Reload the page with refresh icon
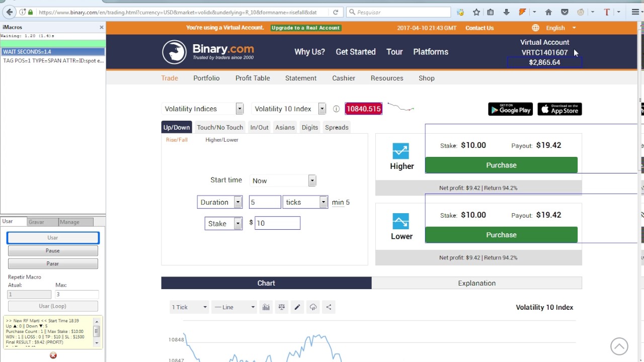 [x=336, y=12]
